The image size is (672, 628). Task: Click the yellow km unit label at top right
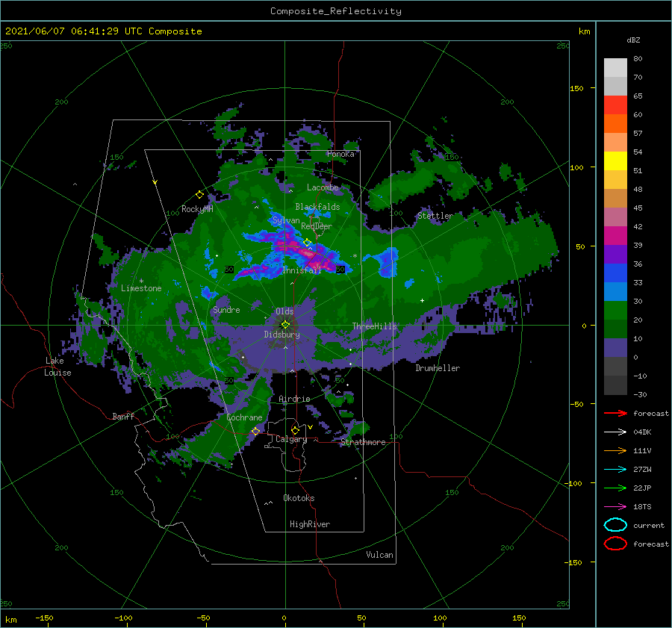click(x=584, y=31)
